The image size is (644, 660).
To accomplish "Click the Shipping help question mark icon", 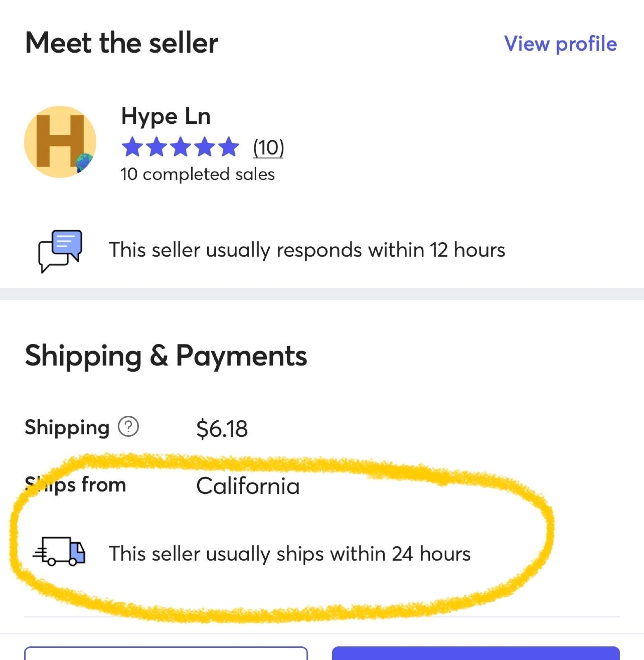I will tap(129, 427).
